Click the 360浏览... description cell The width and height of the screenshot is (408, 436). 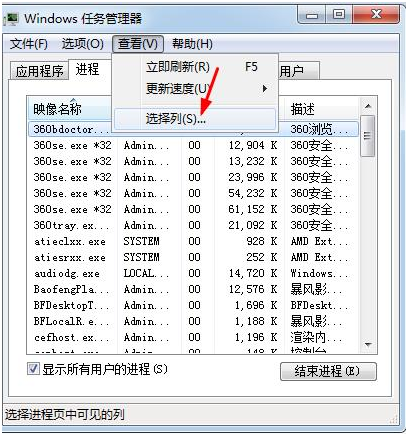[x=319, y=129]
